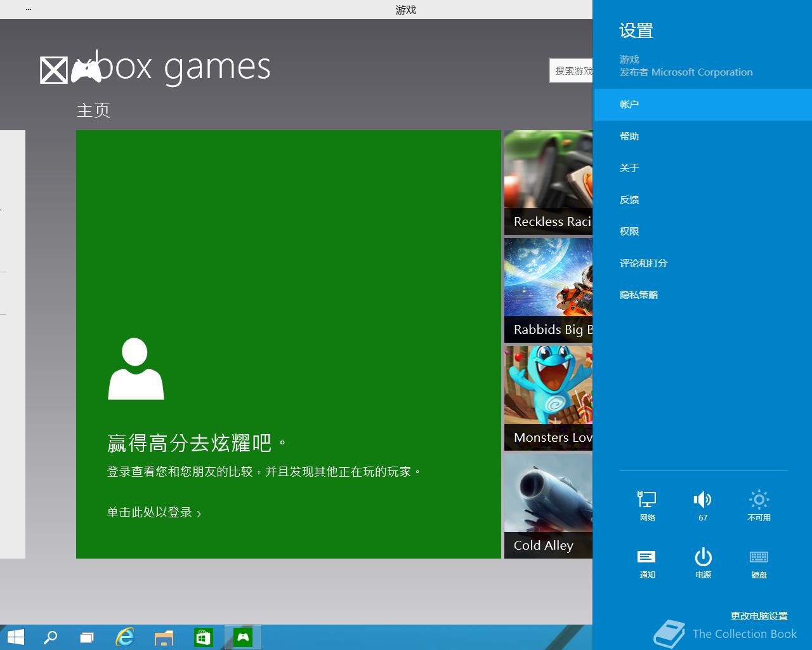Open the 网络 network icon

coord(647,506)
